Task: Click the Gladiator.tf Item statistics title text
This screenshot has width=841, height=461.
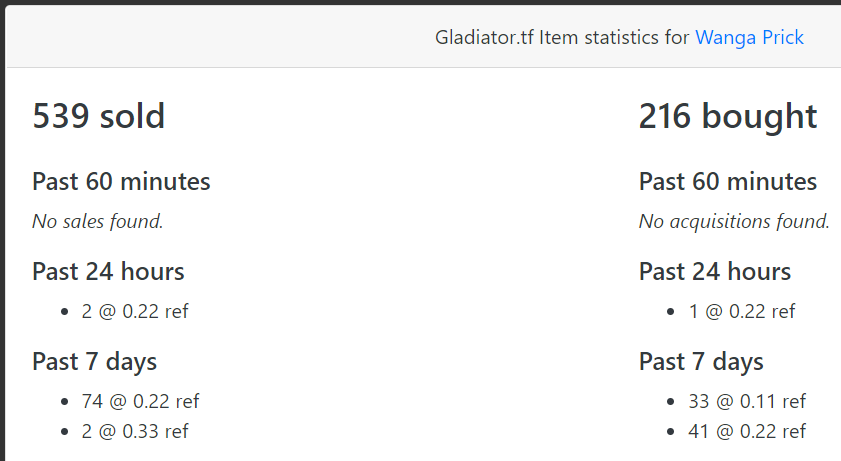Action: (x=562, y=38)
